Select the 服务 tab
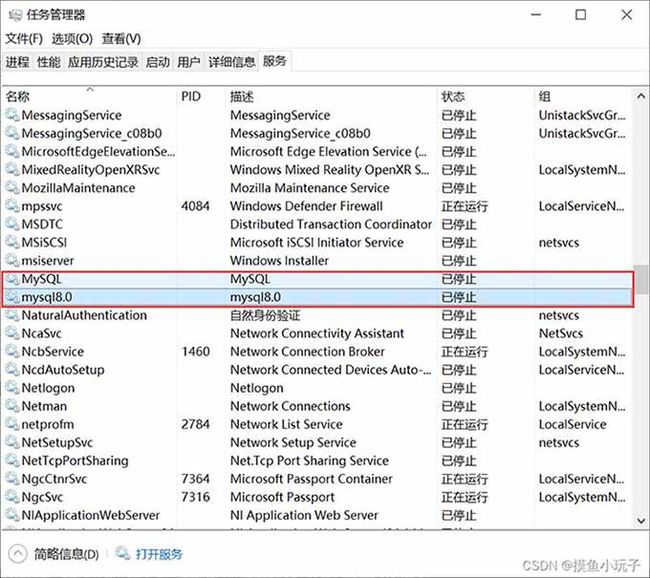The width and height of the screenshot is (650, 578). 274,61
